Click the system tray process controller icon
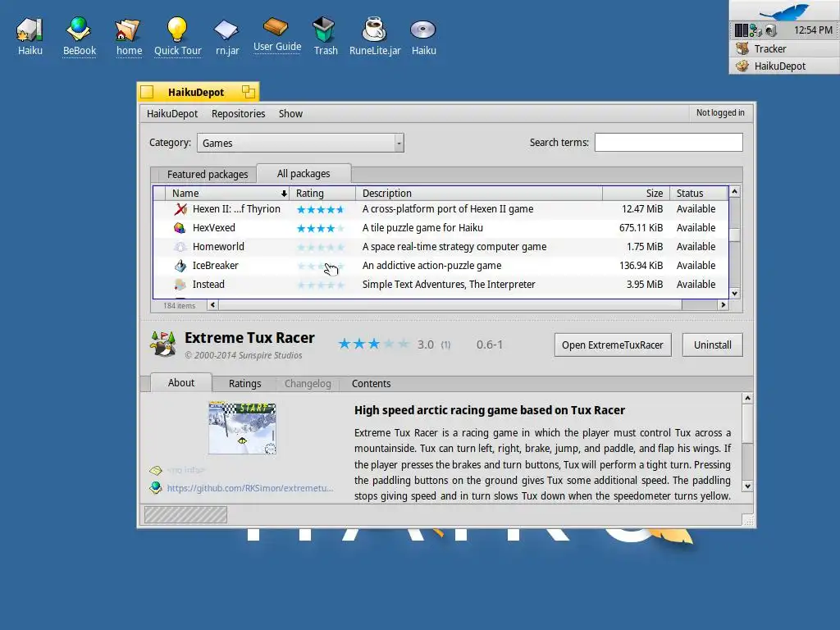The width and height of the screenshot is (840, 630). coord(742,30)
